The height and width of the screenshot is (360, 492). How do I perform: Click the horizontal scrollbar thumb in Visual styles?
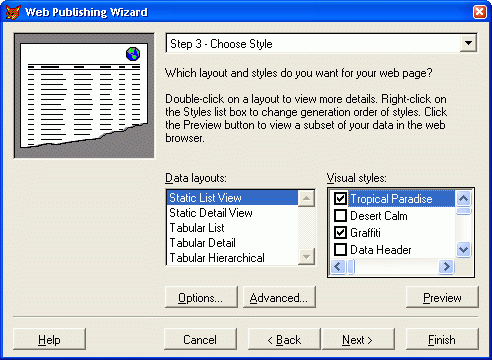coord(351,267)
